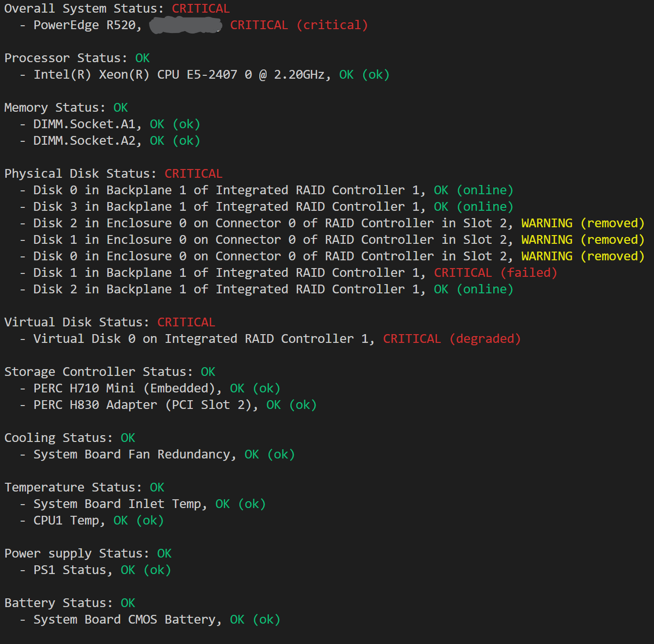Click the PS1 Status power supply line
Image resolution: width=654 pixels, height=644 pixels.
point(102,570)
